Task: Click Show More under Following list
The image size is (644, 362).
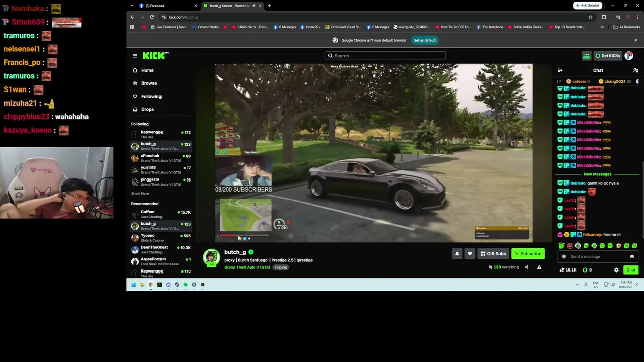Action: coord(140,194)
